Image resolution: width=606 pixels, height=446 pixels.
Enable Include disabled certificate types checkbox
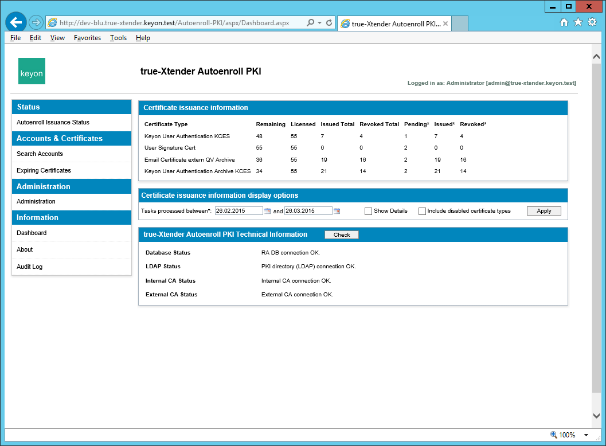422,211
